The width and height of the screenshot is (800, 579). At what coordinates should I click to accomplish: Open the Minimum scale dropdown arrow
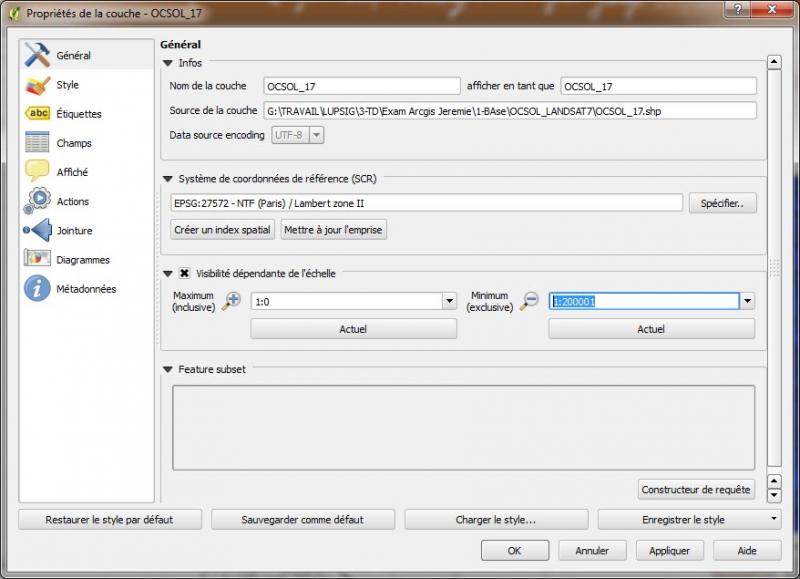click(748, 301)
